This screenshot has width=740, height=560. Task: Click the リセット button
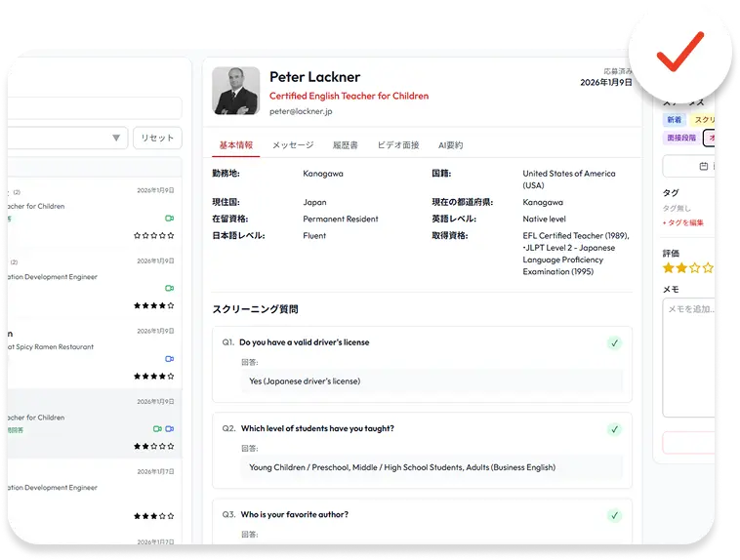click(x=157, y=138)
